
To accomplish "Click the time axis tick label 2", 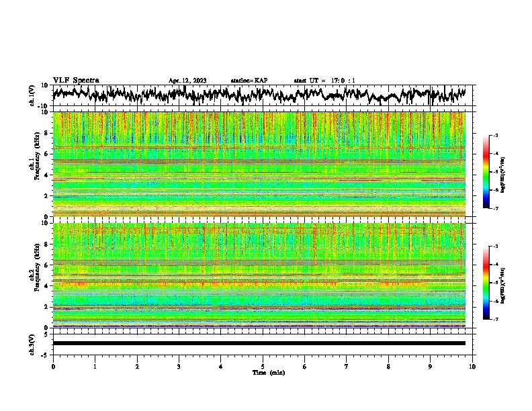I will (x=137, y=367).
